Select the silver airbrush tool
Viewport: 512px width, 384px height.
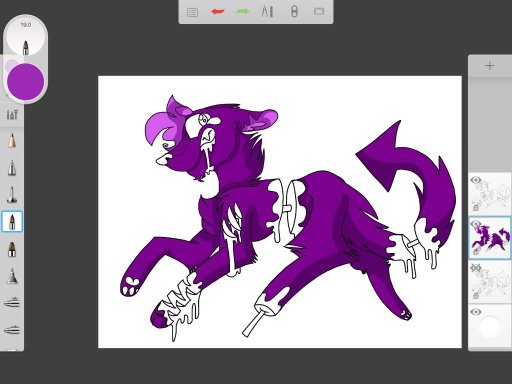pyautogui.click(x=12, y=168)
